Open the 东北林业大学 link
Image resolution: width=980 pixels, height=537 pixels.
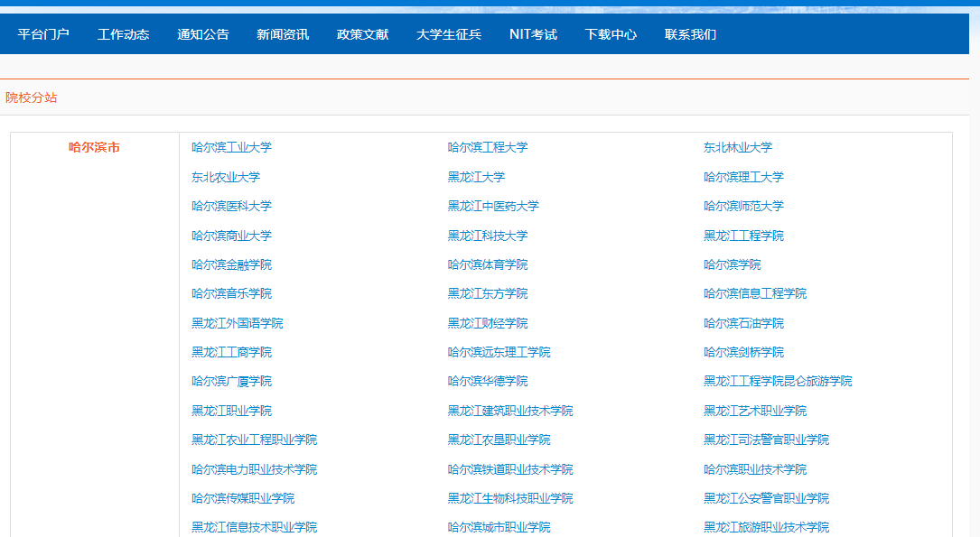(738, 147)
